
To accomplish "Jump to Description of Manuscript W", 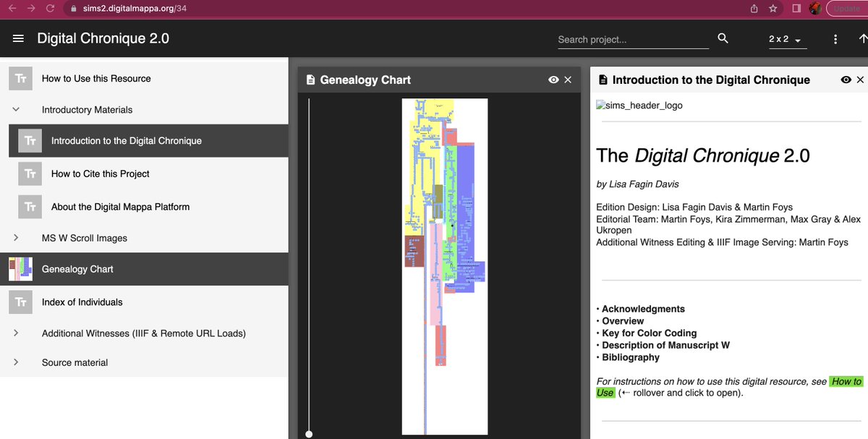I will coord(665,345).
